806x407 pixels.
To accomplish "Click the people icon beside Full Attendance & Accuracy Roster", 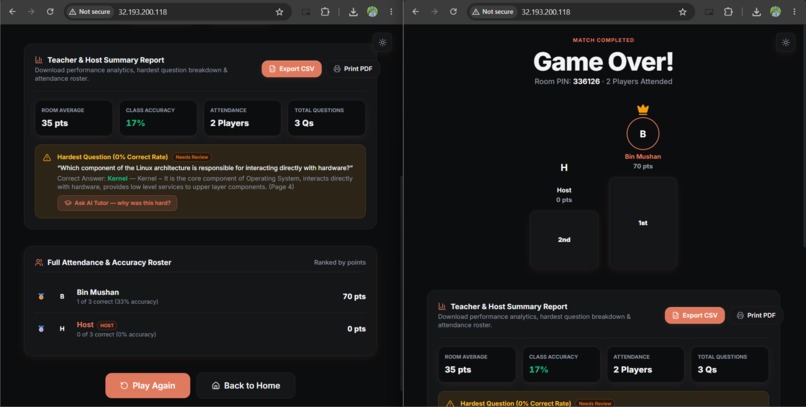I will pyautogui.click(x=39, y=263).
